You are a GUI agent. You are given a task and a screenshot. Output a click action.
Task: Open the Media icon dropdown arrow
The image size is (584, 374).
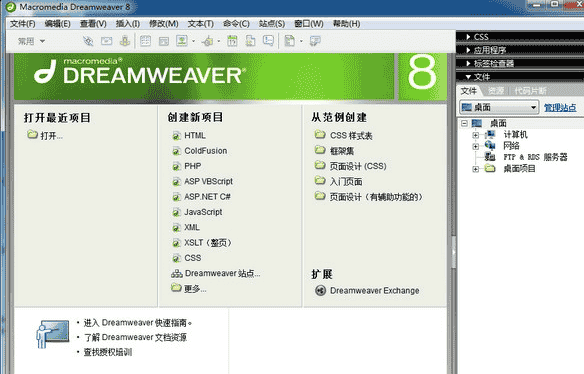(219, 41)
